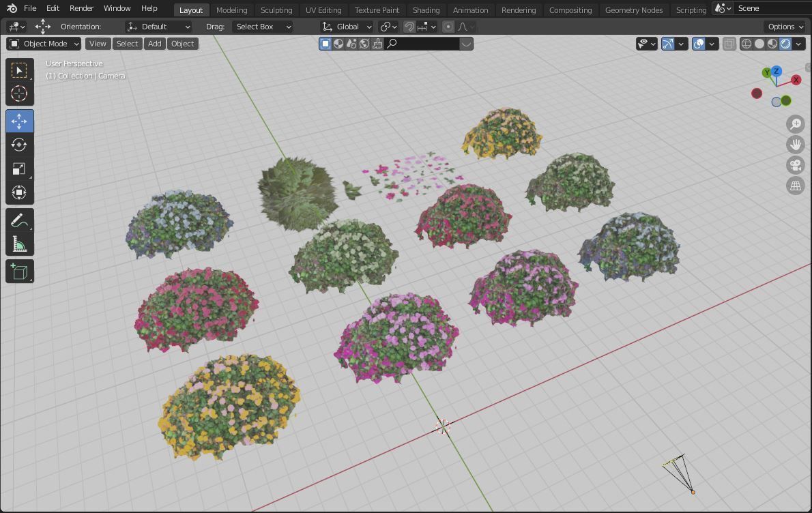Open the Render menu
Screen dimensions: 812x513
pyautogui.click(x=82, y=8)
